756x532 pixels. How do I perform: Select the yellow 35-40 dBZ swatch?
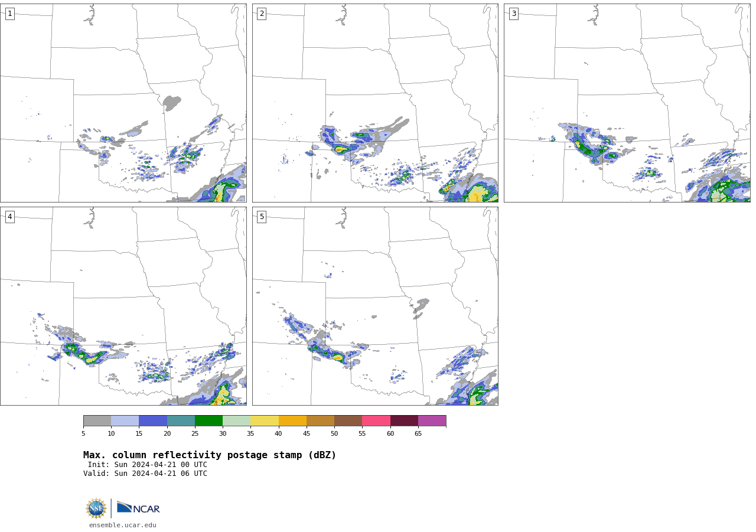click(265, 421)
